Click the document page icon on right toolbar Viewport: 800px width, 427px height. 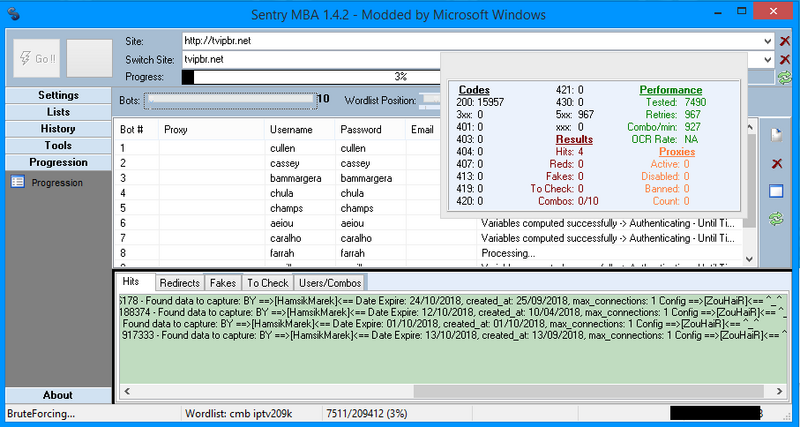(x=776, y=135)
